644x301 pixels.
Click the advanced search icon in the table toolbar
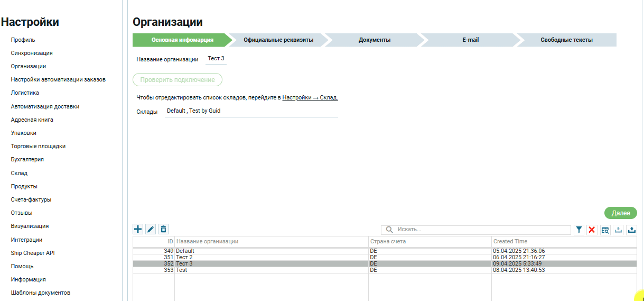click(x=605, y=230)
